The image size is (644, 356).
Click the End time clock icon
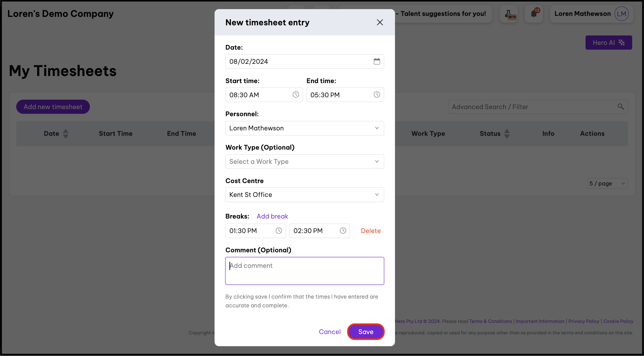tap(377, 95)
